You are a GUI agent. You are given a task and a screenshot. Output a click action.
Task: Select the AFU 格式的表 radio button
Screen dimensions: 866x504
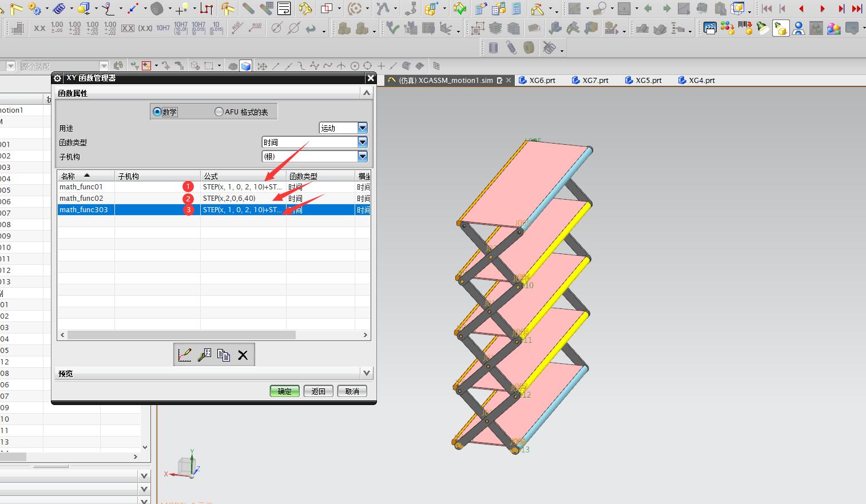coord(219,112)
